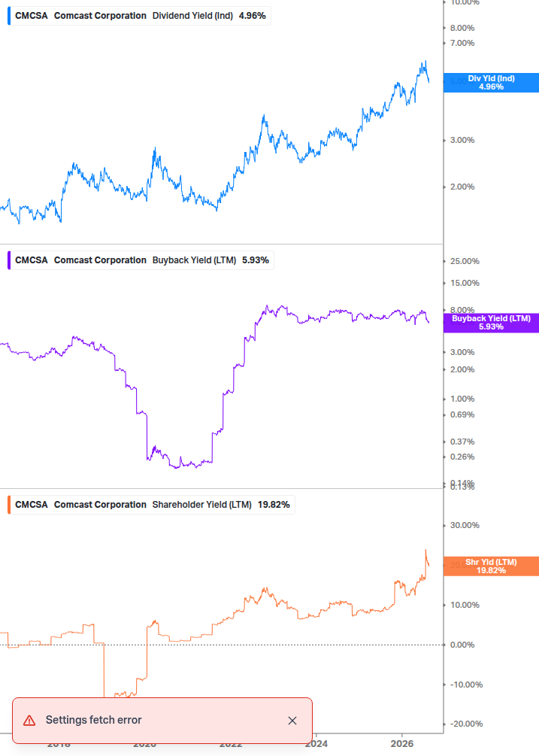Click CMCSA ticker in the Shareholder Yield legend
539x756 pixels.
pos(32,504)
